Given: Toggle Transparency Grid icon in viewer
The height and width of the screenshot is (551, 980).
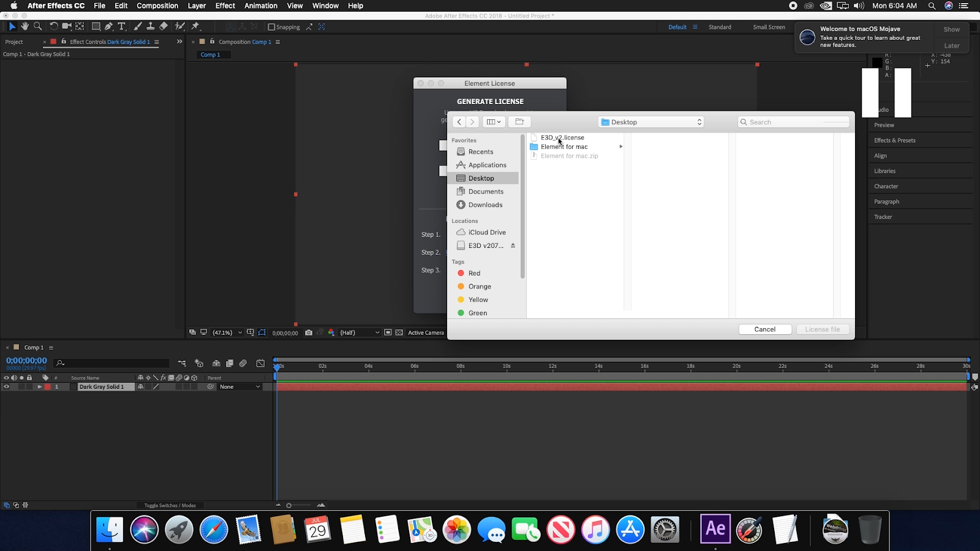Looking at the screenshot, I should [x=399, y=332].
